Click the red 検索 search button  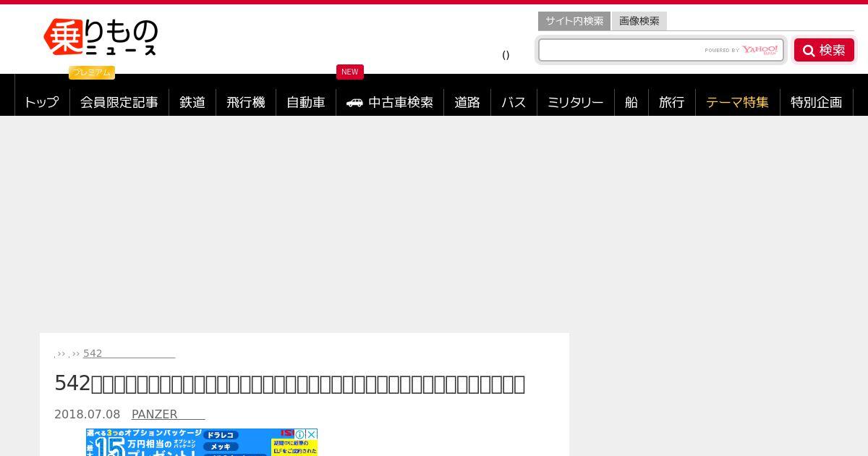824,50
